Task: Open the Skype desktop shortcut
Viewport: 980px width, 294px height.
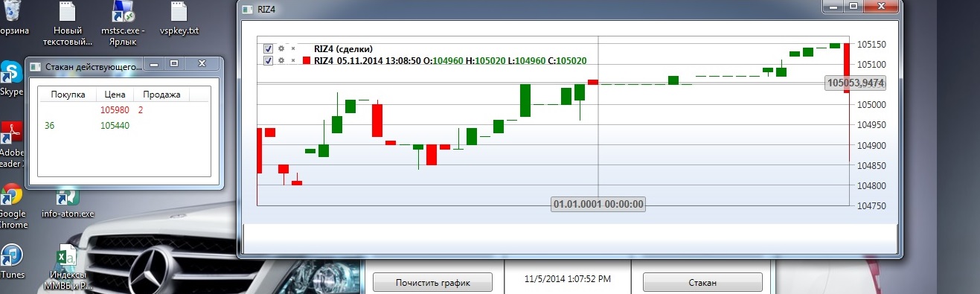Action: 10,79
